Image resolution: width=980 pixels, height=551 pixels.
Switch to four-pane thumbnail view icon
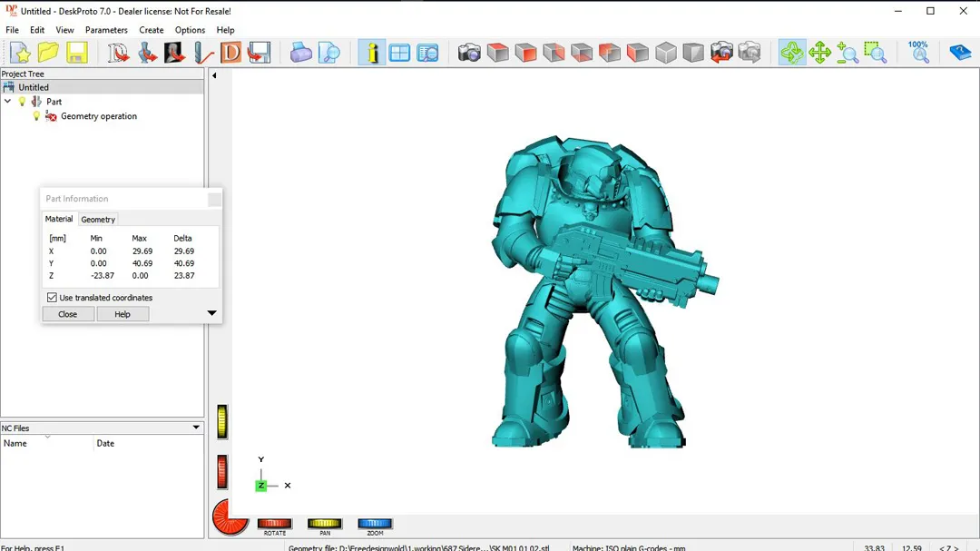[x=399, y=53]
